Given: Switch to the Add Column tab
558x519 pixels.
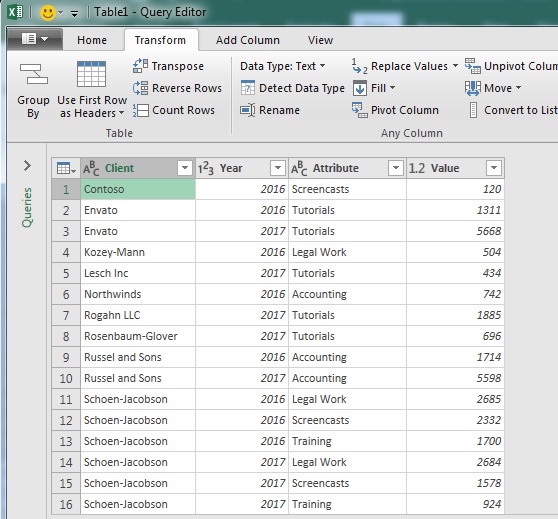Looking at the screenshot, I should (x=248, y=40).
